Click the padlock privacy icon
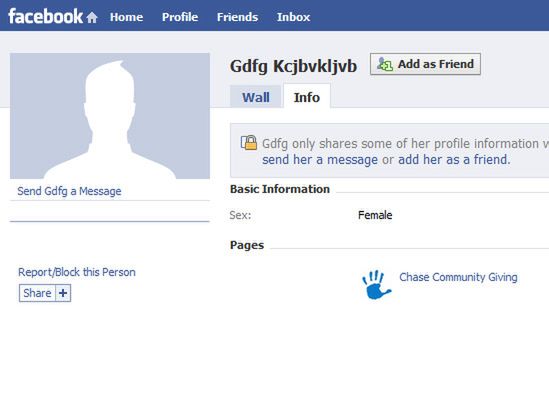This screenshot has width=549, height=400. click(x=249, y=143)
